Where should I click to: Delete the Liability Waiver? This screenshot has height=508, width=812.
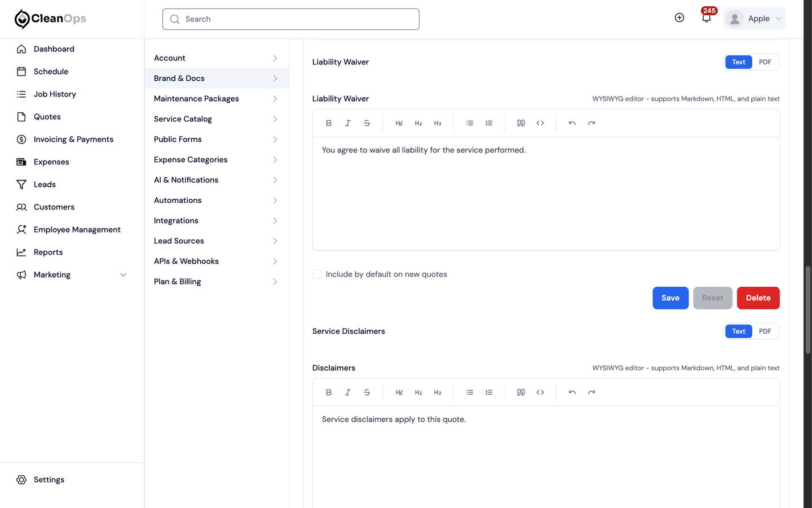[x=758, y=298]
